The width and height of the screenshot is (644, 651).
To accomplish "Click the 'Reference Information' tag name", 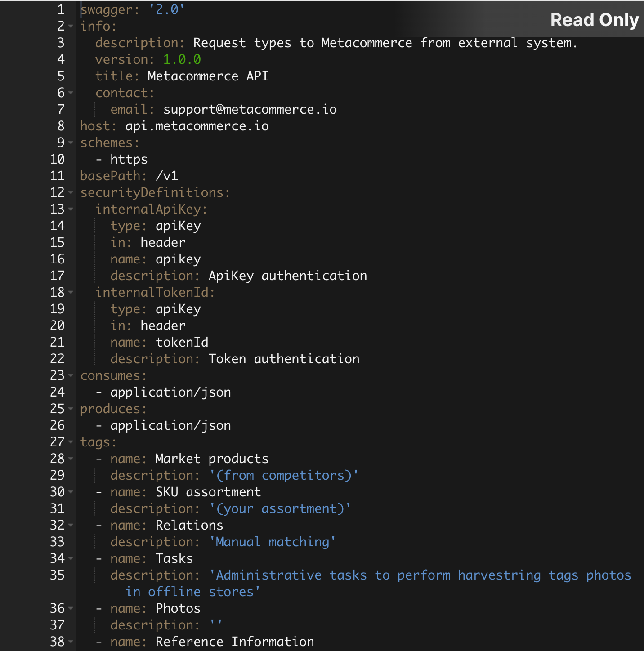I will [x=235, y=642].
